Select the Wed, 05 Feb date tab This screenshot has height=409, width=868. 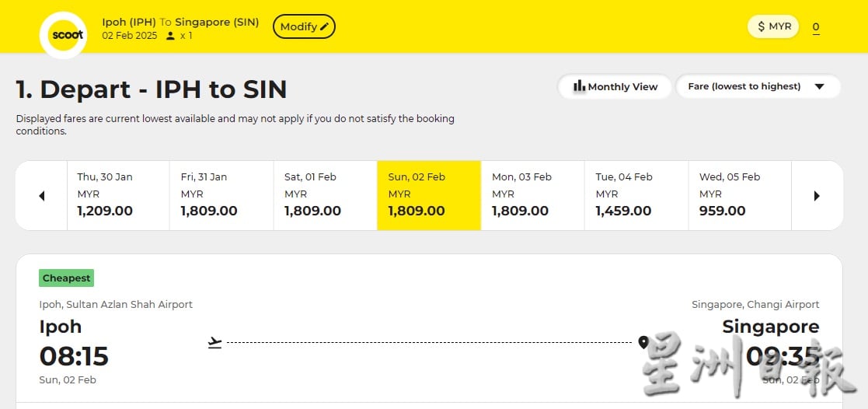(740, 196)
